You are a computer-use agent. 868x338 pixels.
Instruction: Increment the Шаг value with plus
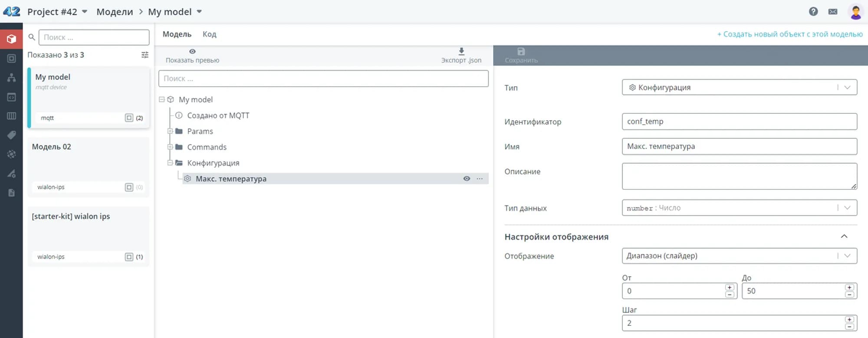pos(849,320)
